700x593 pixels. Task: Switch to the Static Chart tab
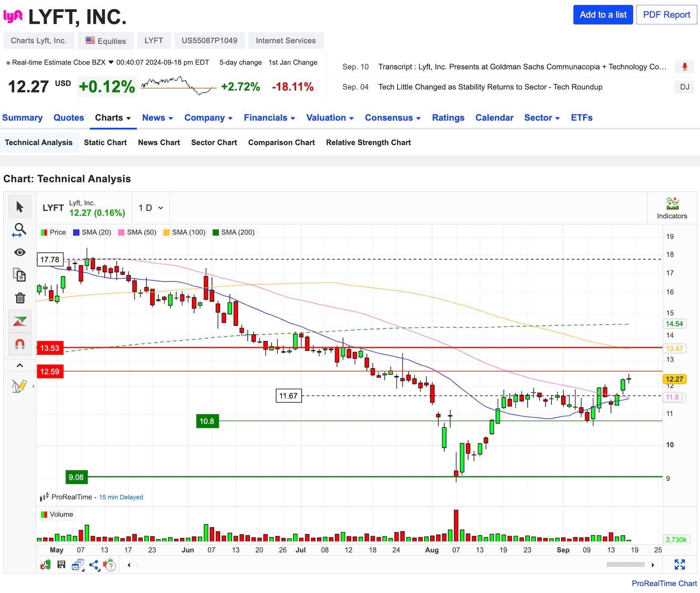tap(105, 143)
